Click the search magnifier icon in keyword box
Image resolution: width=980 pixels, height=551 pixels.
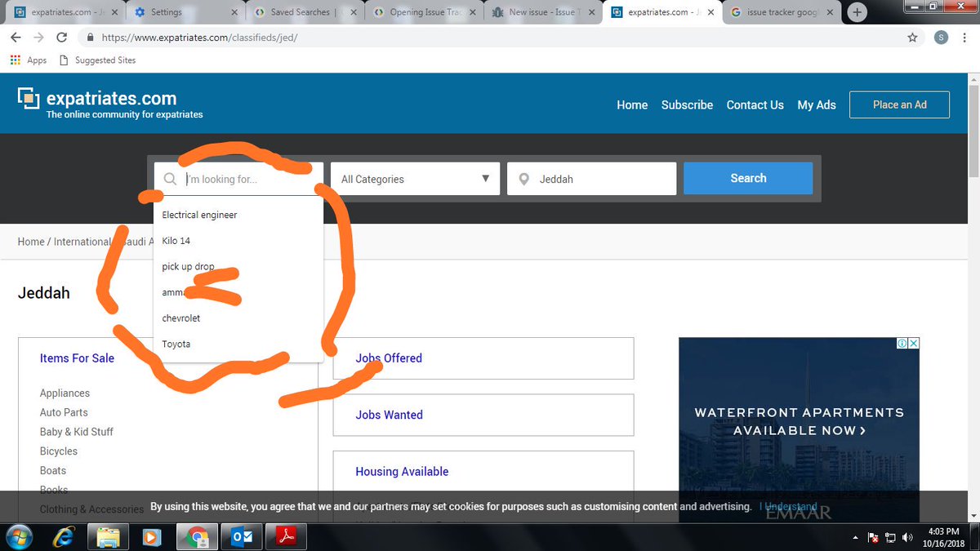[x=170, y=179]
